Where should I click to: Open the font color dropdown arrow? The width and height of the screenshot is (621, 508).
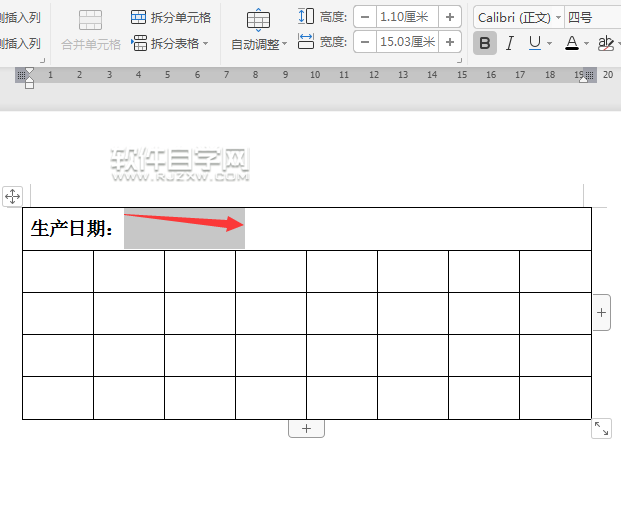click(586, 43)
